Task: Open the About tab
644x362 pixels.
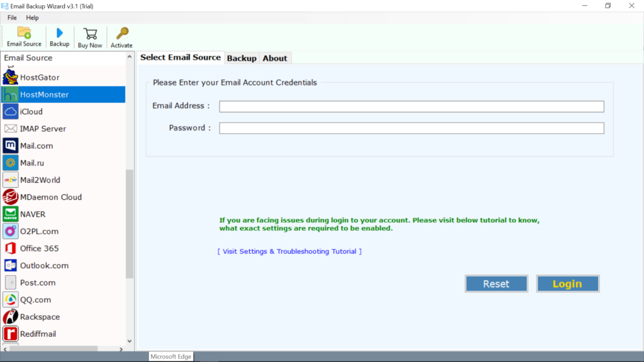Action: click(275, 57)
